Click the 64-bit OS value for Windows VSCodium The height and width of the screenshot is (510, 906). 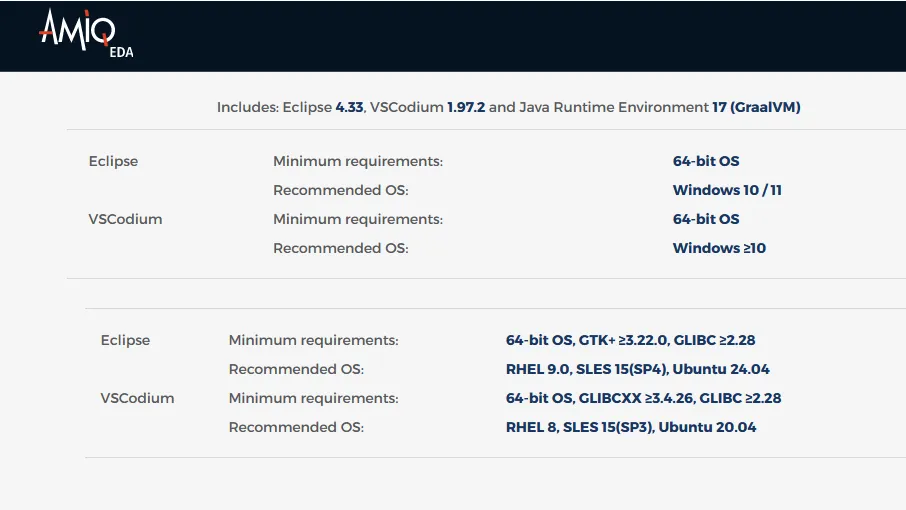point(706,219)
